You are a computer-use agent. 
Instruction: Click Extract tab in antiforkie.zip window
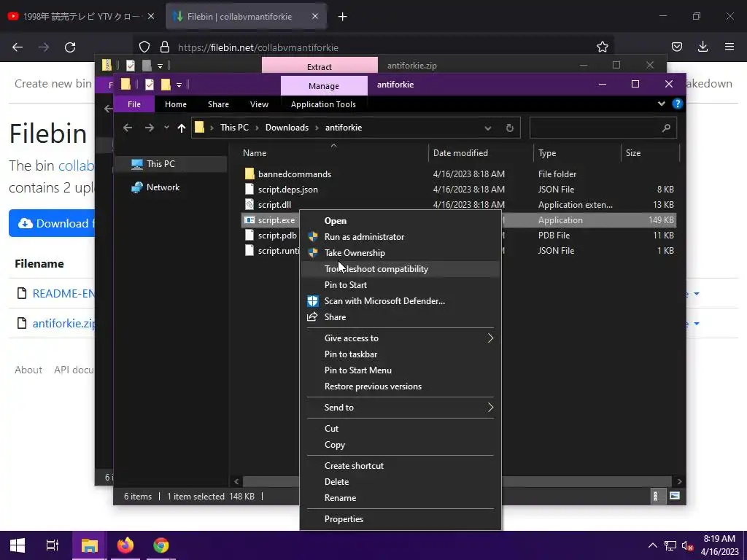click(320, 66)
